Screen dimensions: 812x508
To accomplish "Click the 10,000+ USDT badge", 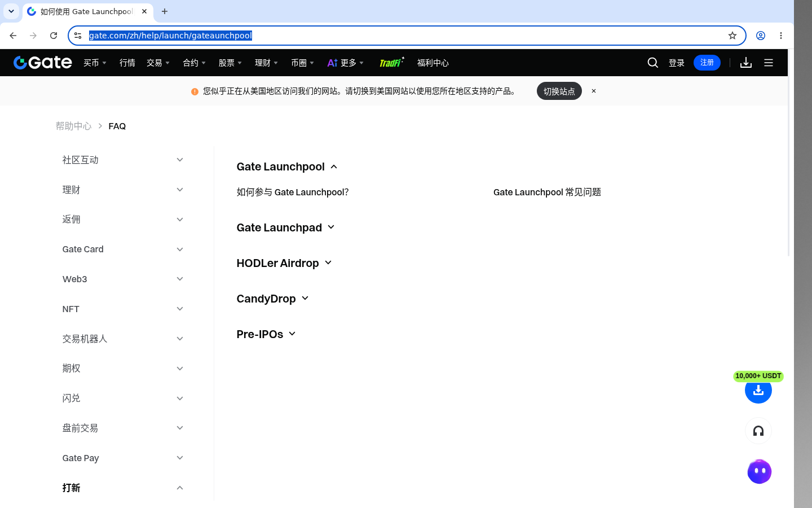I will (x=758, y=376).
